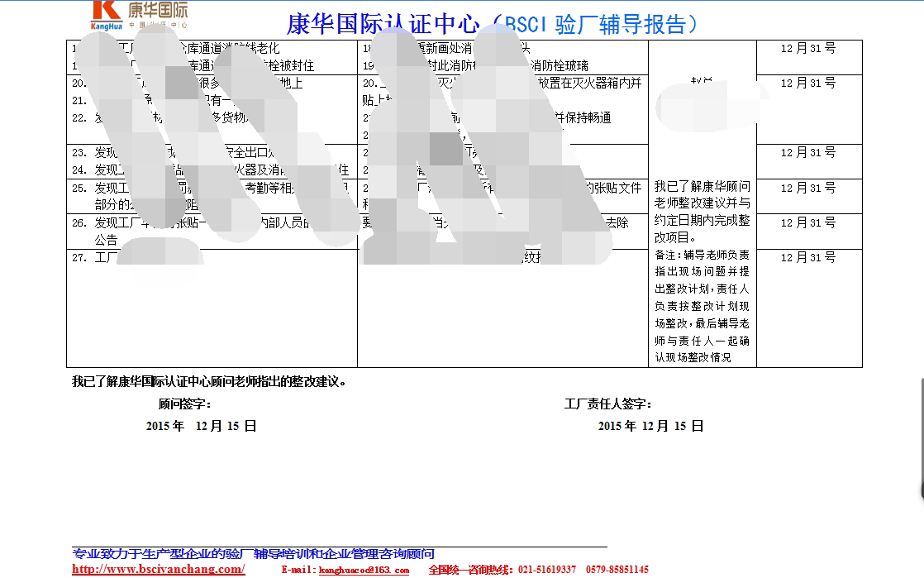Click the 备注 remark paragraph in the table
924x578 pixels.
(x=702, y=306)
